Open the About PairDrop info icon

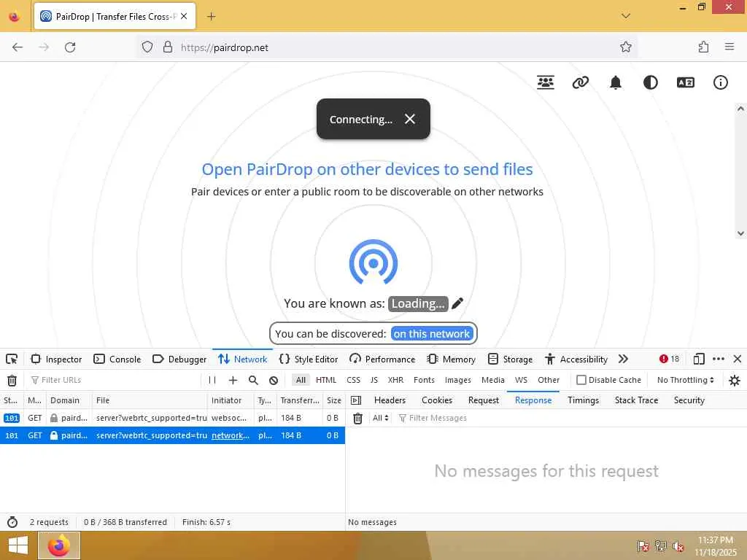720,82
